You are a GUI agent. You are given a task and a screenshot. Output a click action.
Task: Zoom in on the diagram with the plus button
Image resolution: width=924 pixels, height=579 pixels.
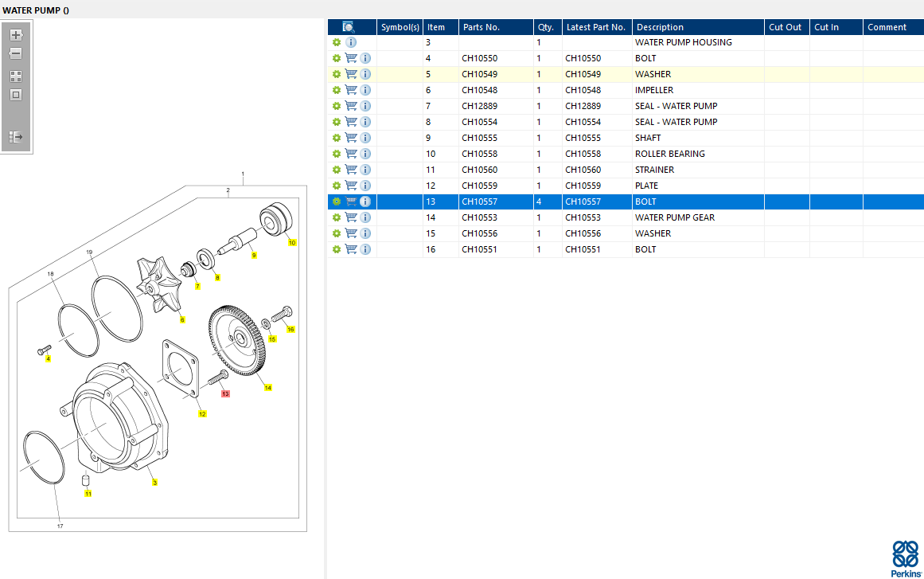(x=16, y=35)
